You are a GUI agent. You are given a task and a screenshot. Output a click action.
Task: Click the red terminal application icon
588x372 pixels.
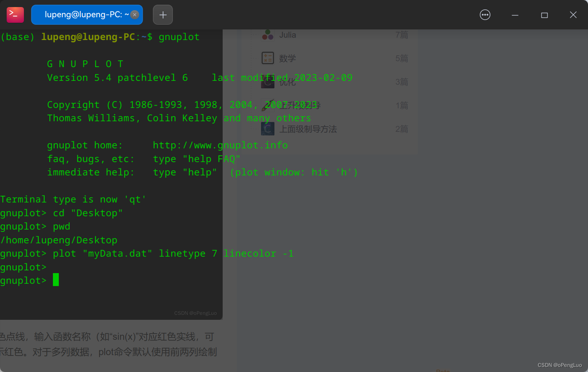pyautogui.click(x=15, y=15)
